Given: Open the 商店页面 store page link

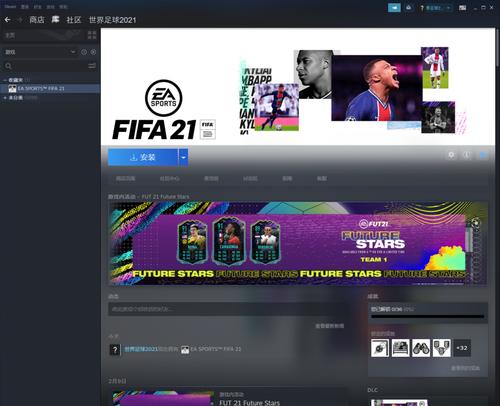Looking at the screenshot, I should pos(125,179).
